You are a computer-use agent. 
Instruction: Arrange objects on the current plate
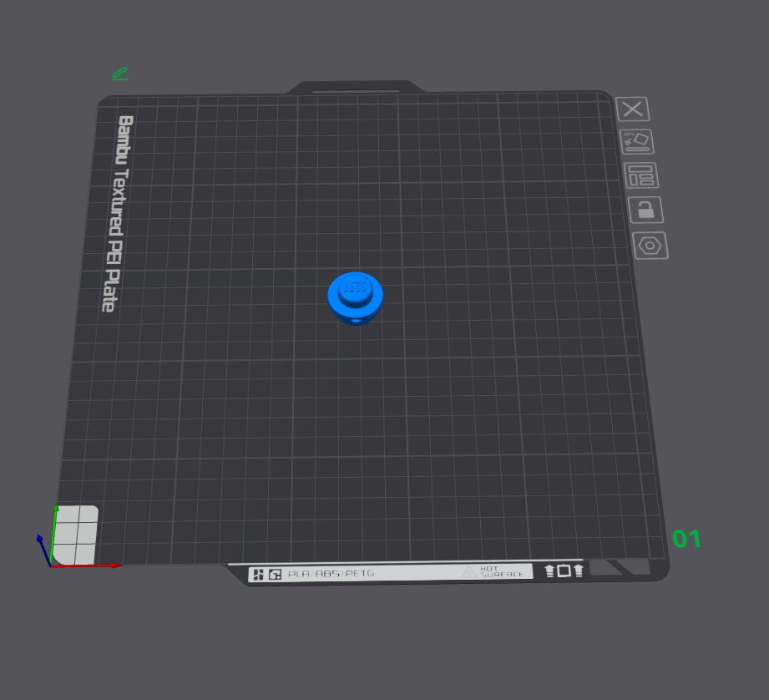641,175
